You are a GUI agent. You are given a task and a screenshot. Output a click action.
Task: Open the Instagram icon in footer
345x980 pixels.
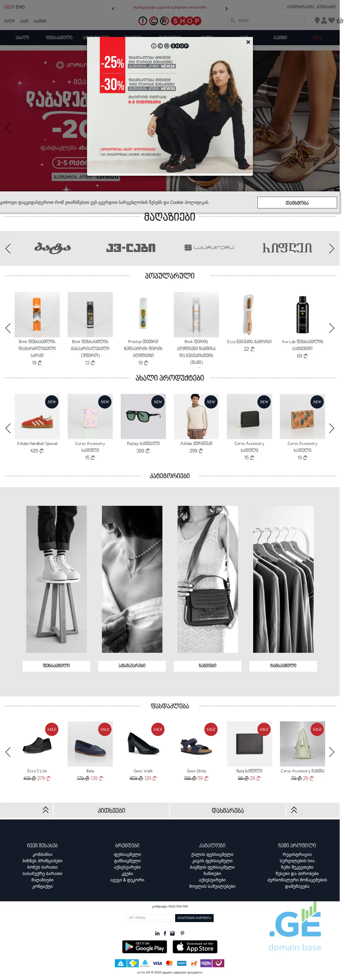(x=172, y=933)
